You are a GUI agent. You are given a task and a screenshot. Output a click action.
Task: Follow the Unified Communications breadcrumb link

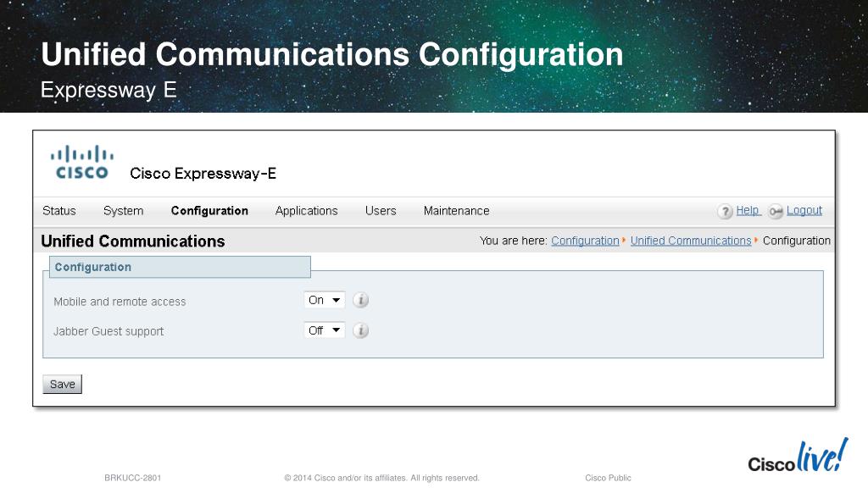[691, 241]
